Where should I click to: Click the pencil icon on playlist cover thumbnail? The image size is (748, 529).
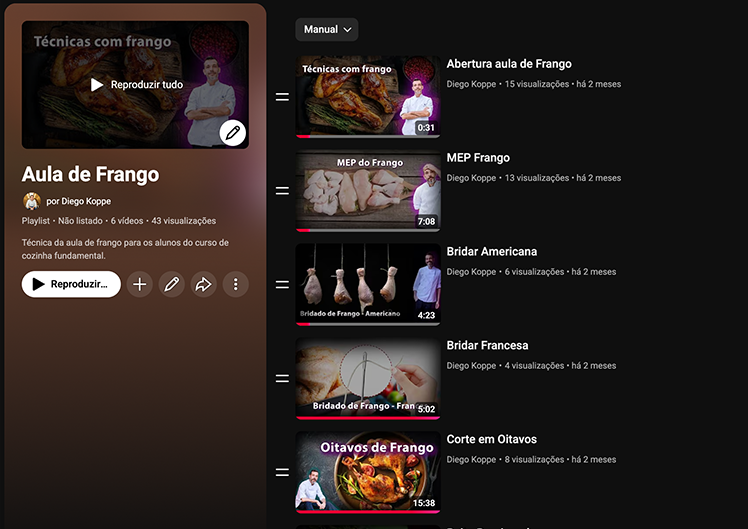232,133
